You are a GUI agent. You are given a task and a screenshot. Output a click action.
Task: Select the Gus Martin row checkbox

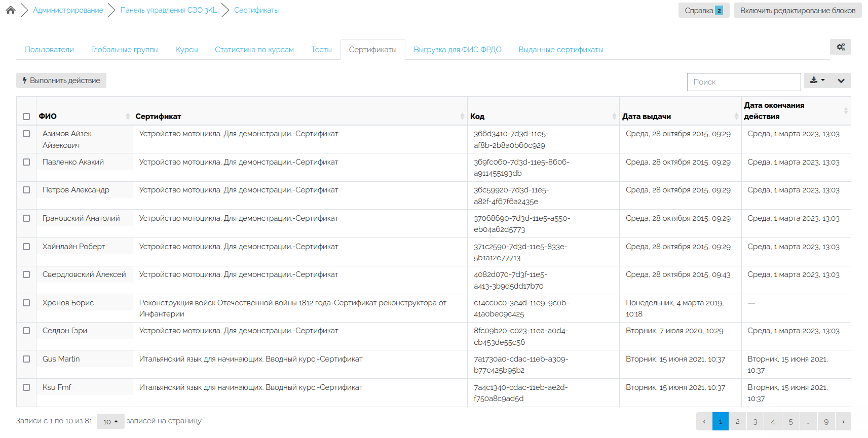click(x=26, y=359)
